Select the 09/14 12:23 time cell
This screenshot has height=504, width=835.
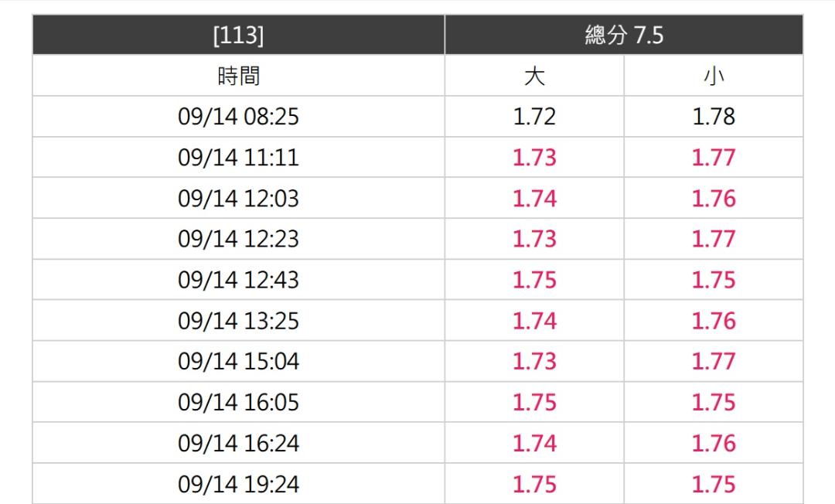[238, 239]
